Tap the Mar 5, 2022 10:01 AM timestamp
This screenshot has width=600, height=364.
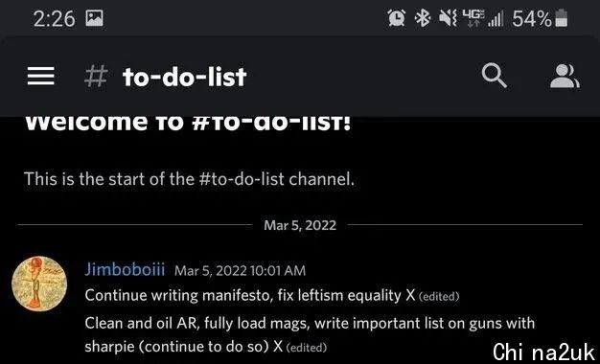click(240, 271)
